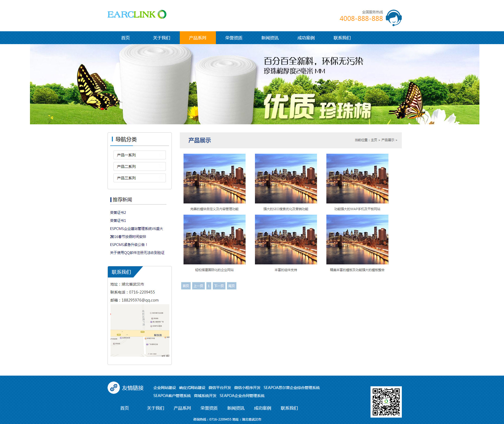The height and width of the screenshot is (424, 504).
Task: Open the news link 荣誉证书2
Action: pyautogui.click(x=118, y=213)
